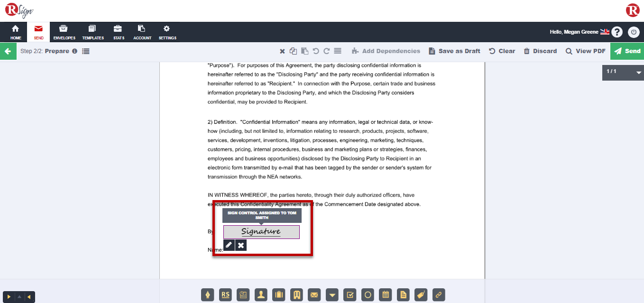Select the RS initials control tool
Viewport: 644px width, 303px height.
[226, 295]
